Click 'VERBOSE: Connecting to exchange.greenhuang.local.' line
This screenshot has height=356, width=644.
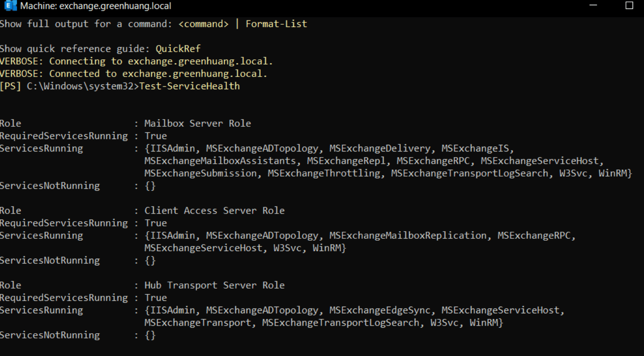pyautogui.click(x=137, y=61)
